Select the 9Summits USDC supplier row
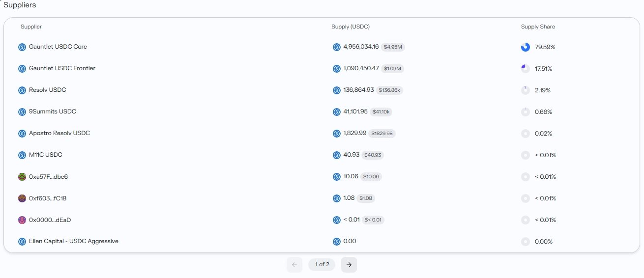644x278 pixels. click(52, 111)
